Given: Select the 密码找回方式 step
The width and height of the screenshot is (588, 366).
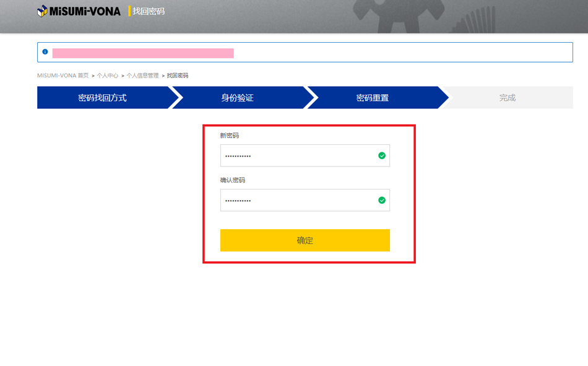Looking at the screenshot, I should 102,98.
